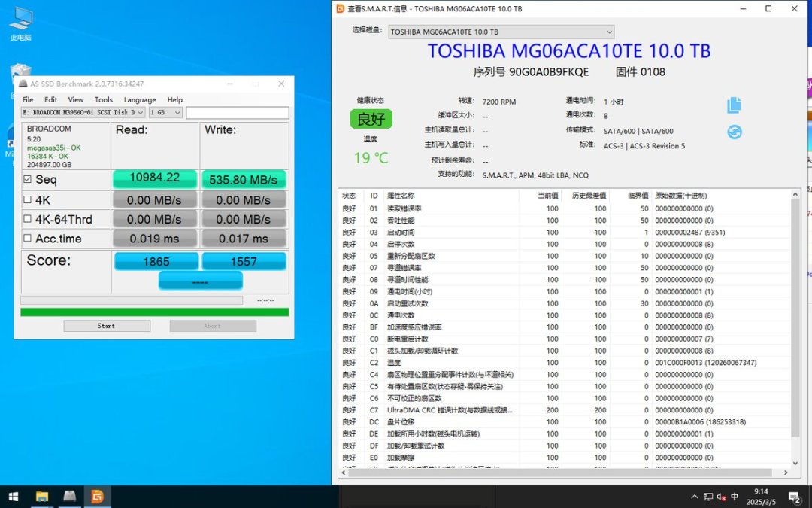Open the network tray icon
Image resolution: width=812 pixels, height=508 pixels.
pyautogui.click(x=708, y=497)
